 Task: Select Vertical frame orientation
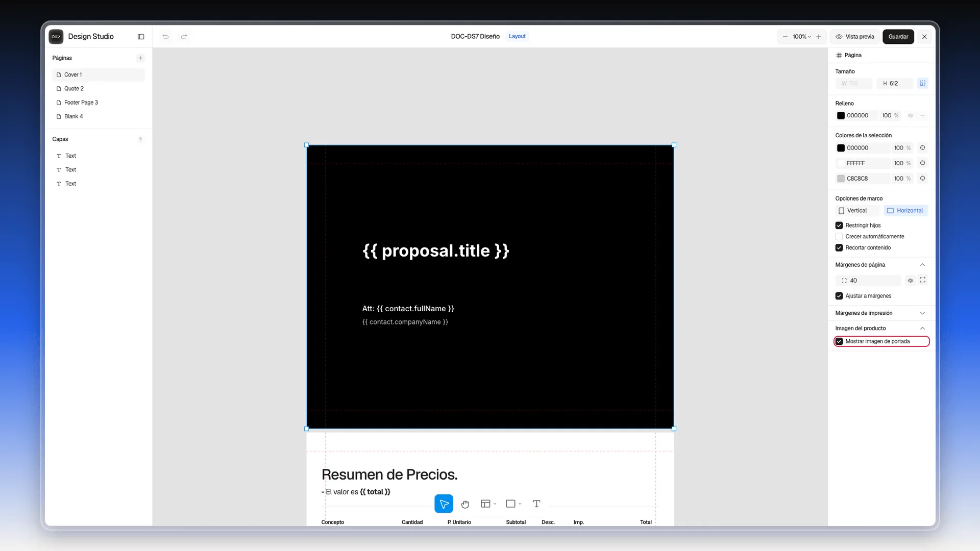point(857,211)
